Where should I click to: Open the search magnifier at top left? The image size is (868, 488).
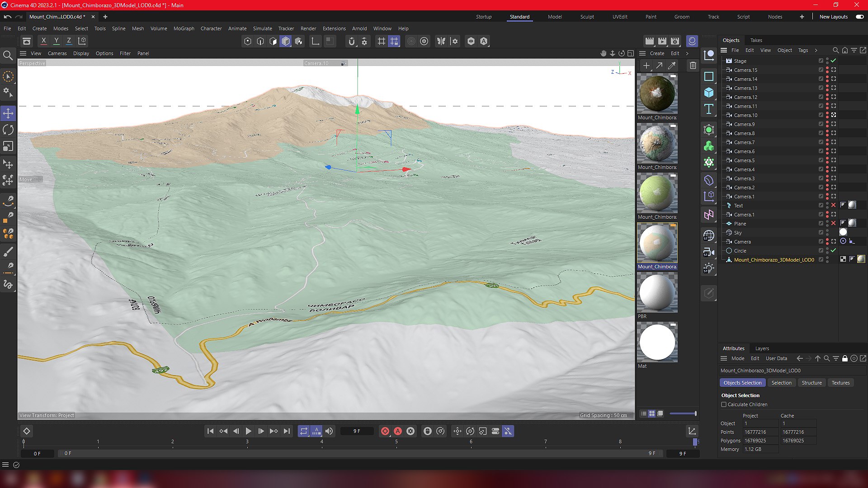coord(8,56)
